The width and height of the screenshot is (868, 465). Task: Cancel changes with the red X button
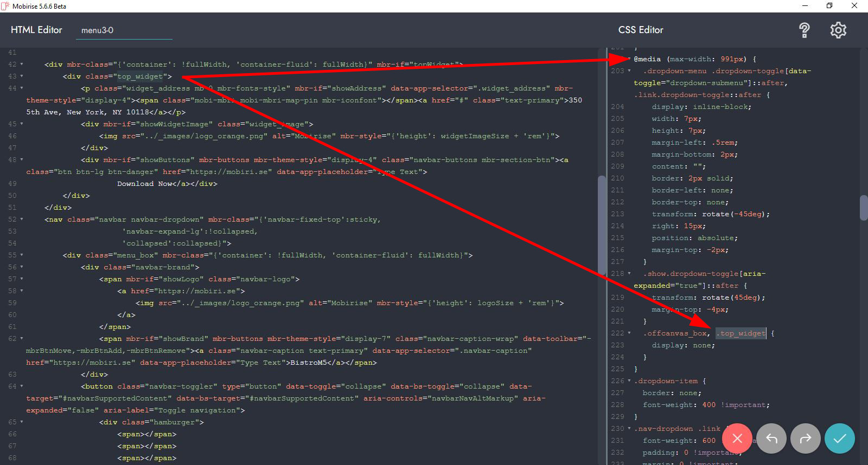pyautogui.click(x=737, y=438)
